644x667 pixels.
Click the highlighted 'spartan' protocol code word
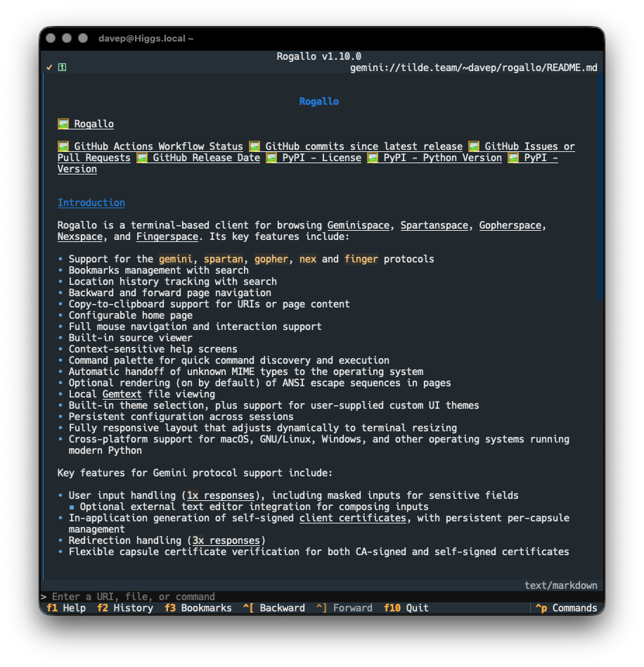pos(224,259)
